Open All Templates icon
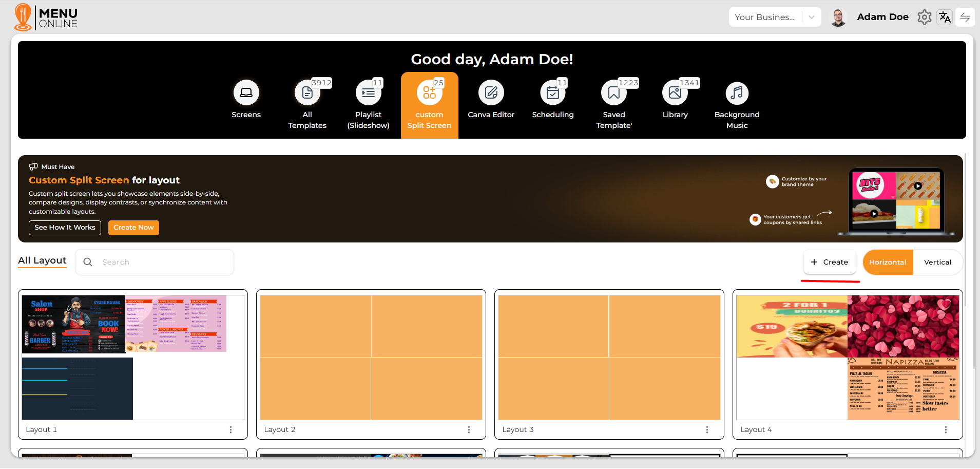 [307, 93]
